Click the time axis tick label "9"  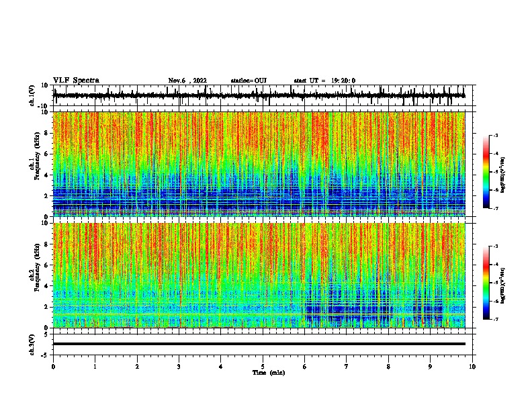click(x=430, y=367)
